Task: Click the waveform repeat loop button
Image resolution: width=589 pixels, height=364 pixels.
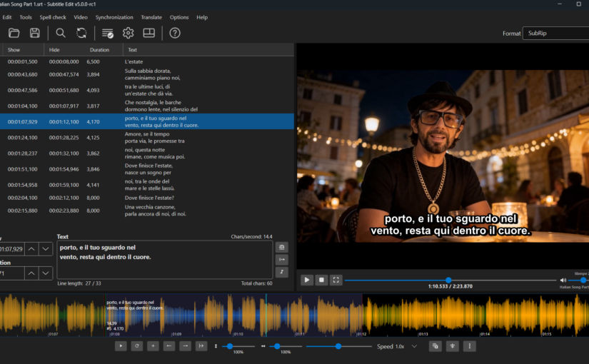Action: click(137, 346)
